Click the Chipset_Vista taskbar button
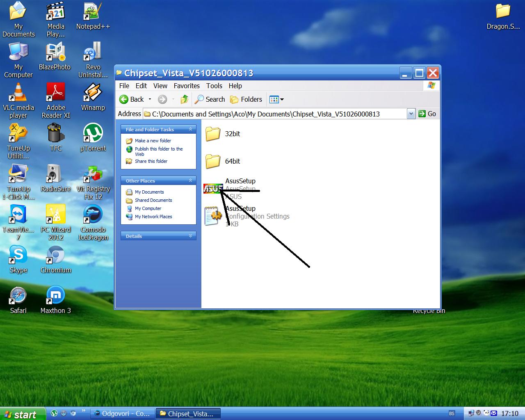This screenshot has height=420, width=525. pos(188,413)
